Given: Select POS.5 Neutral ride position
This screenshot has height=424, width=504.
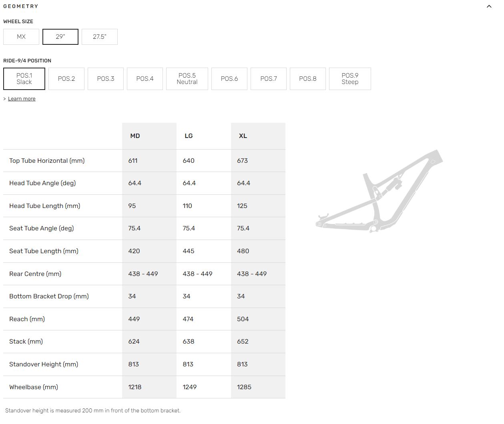Looking at the screenshot, I should (x=187, y=79).
